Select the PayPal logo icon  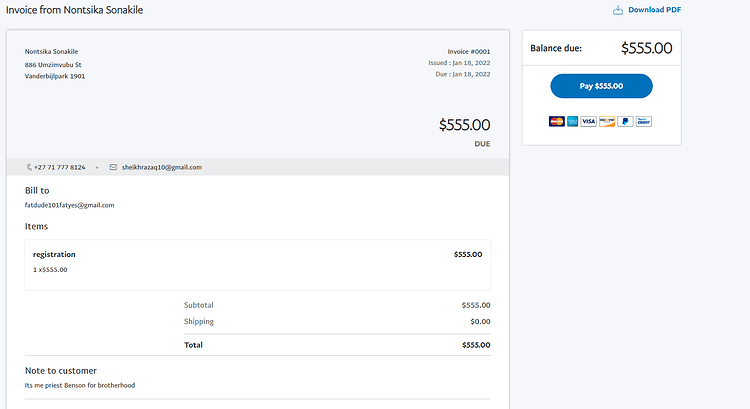625,122
